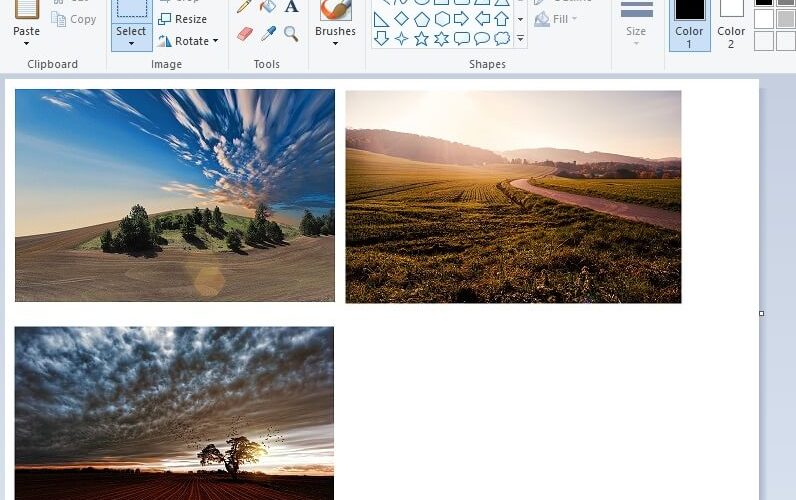Click the stormy sky lone tree photo
796x500 pixels.
coord(174,413)
